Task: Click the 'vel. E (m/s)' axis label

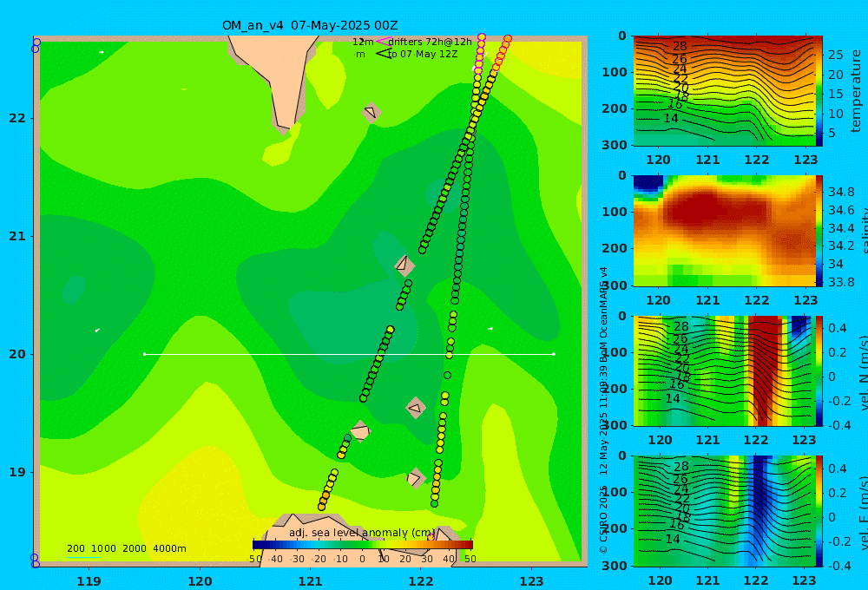Action: [863, 513]
